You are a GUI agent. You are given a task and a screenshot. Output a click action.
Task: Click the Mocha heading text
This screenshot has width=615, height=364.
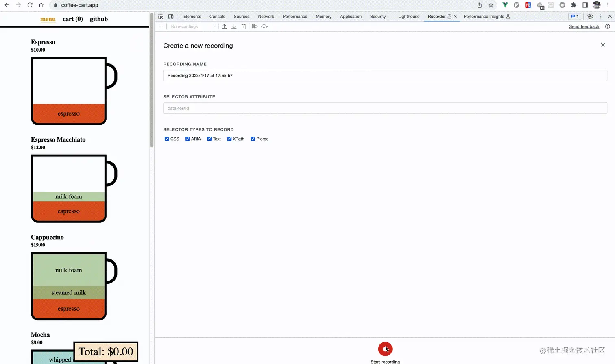click(40, 335)
